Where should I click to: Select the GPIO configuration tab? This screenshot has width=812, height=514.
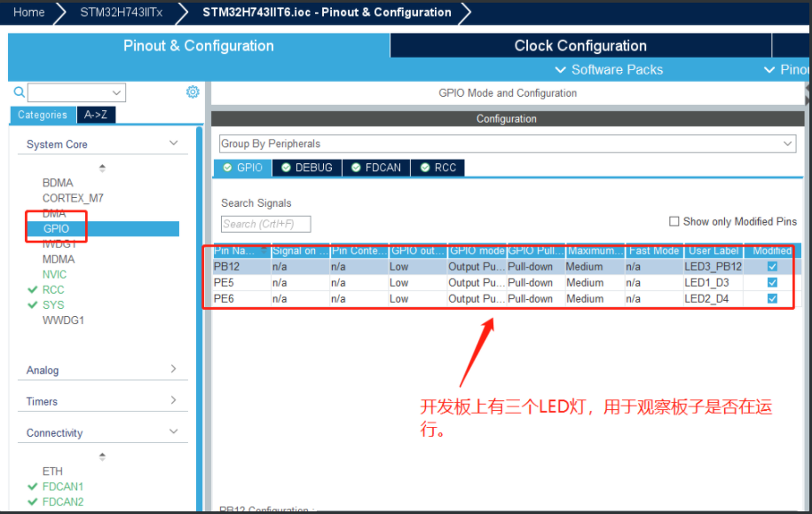pos(243,168)
